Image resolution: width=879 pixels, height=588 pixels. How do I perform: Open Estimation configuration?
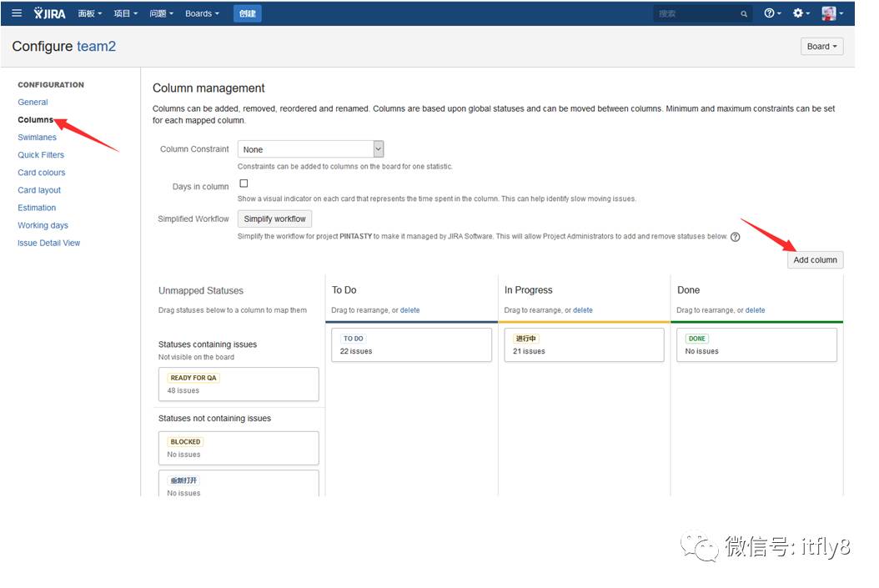(x=37, y=208)
